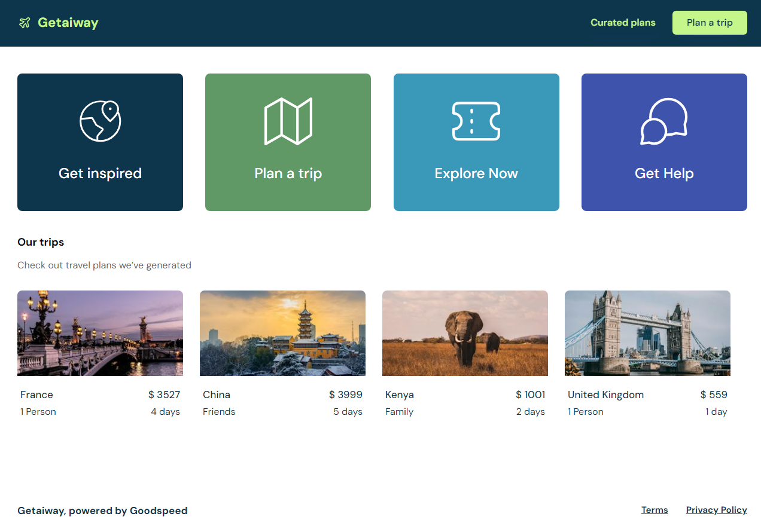Screen dimensions: 761x532
Task: Click the airplane logo icon in the header
Action: [25, 23]
